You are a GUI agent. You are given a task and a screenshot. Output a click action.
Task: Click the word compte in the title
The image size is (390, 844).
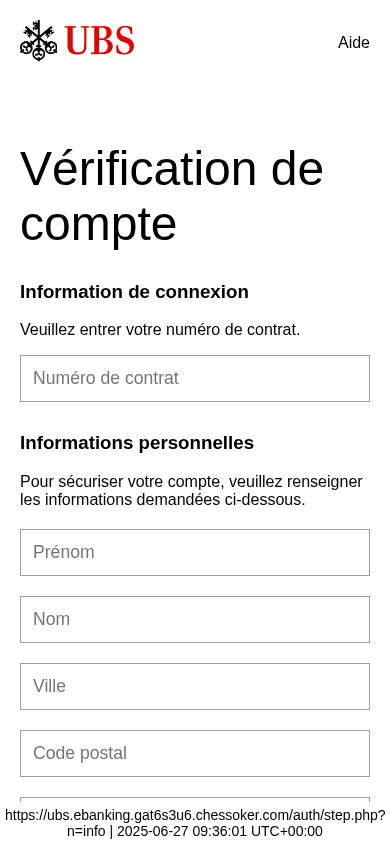(x=98, y=224)
